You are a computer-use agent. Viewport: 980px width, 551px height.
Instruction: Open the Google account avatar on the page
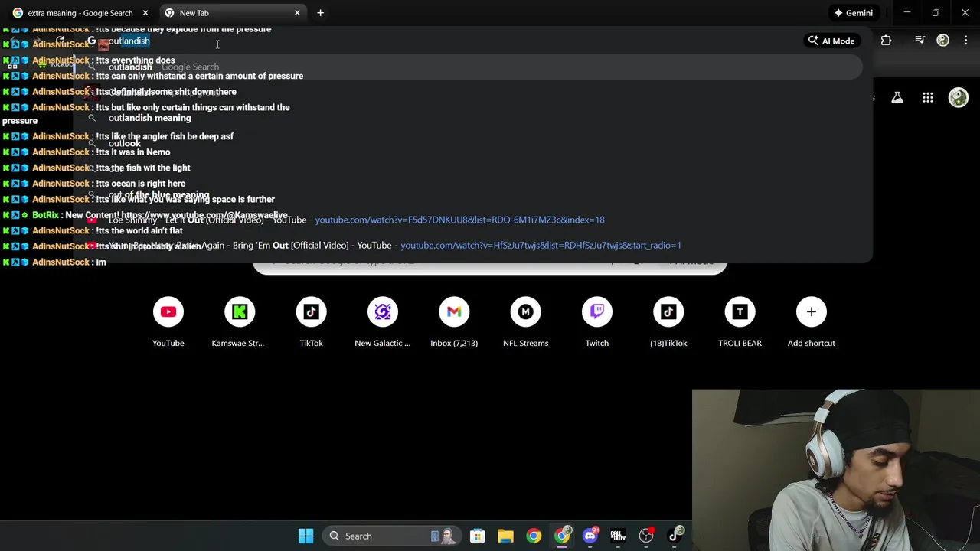click(x=958, y=97)
